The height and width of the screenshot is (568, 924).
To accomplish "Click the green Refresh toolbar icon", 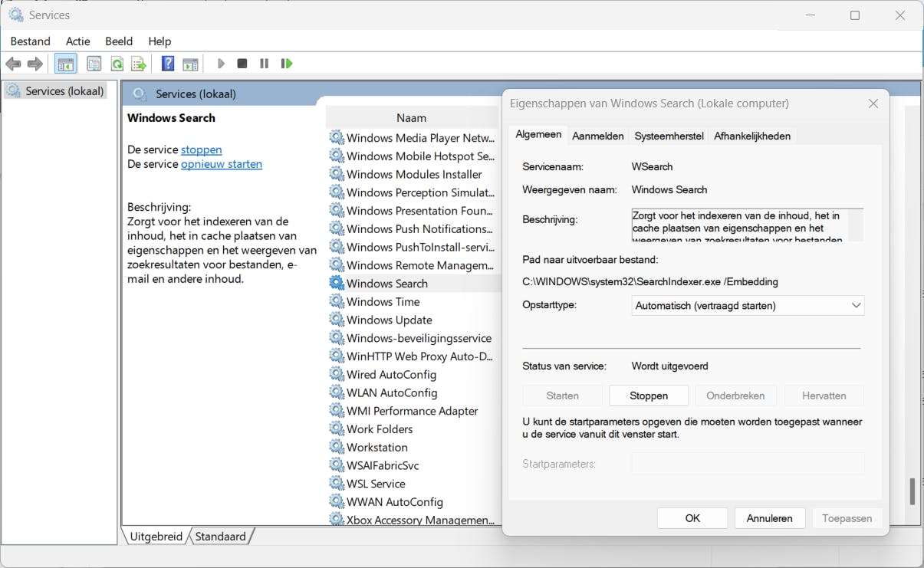I will 117,64.
